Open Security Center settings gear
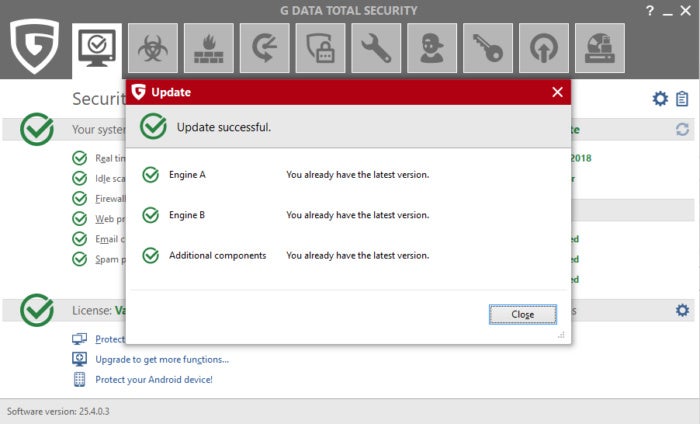700x424 pixels. [x=660, y=98]
